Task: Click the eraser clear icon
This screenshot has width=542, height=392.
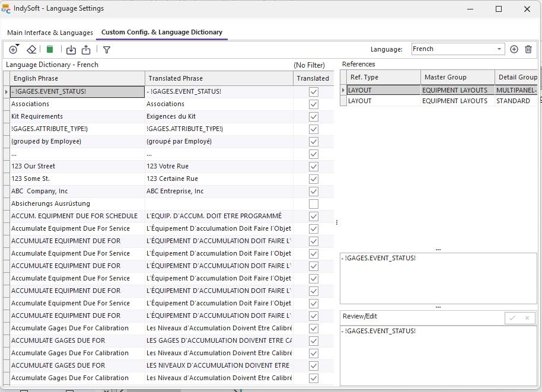Action: 32,50
